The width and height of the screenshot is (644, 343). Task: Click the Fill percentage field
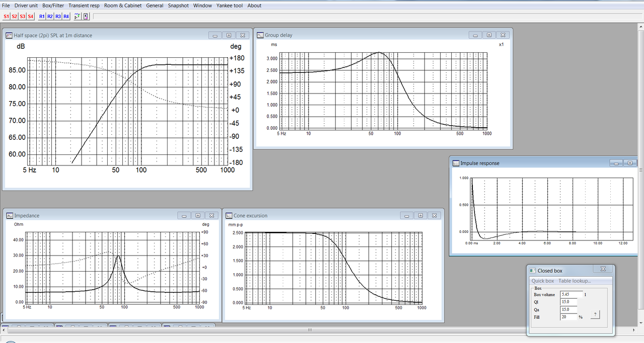[569, 317]
